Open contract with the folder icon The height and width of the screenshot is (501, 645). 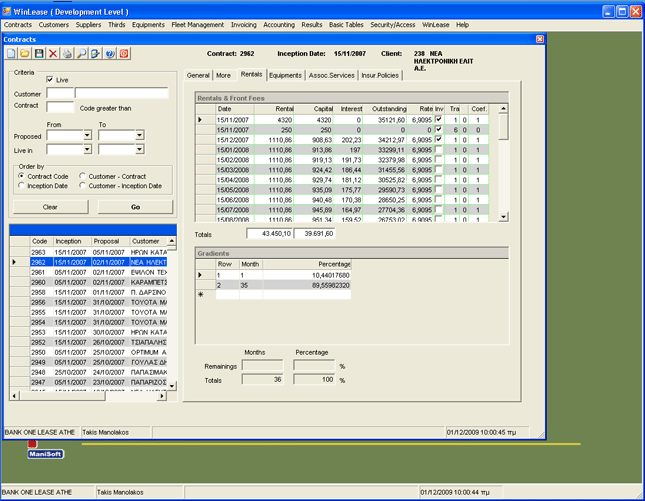click(25, 53)
